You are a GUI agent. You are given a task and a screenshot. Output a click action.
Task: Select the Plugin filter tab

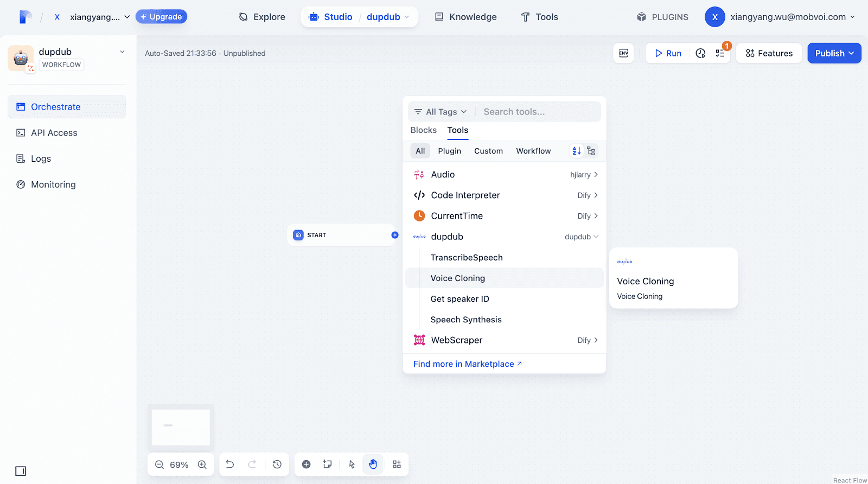point(449,151)
